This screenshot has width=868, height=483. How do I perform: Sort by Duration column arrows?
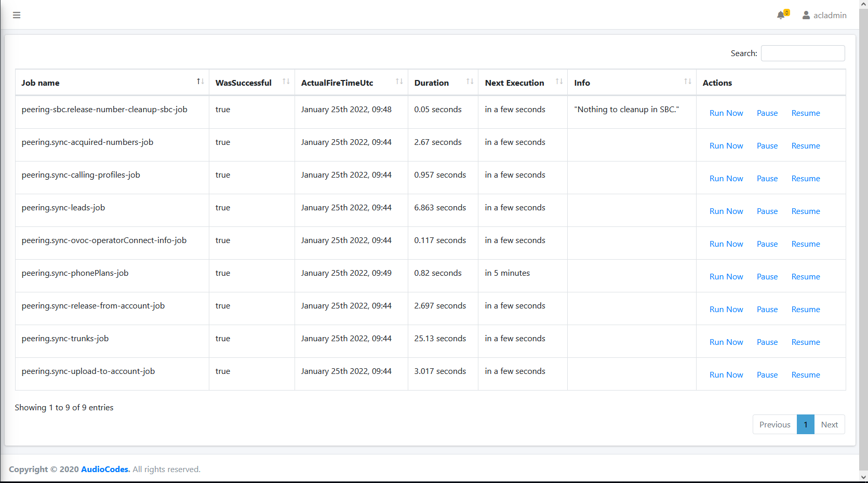470,82
